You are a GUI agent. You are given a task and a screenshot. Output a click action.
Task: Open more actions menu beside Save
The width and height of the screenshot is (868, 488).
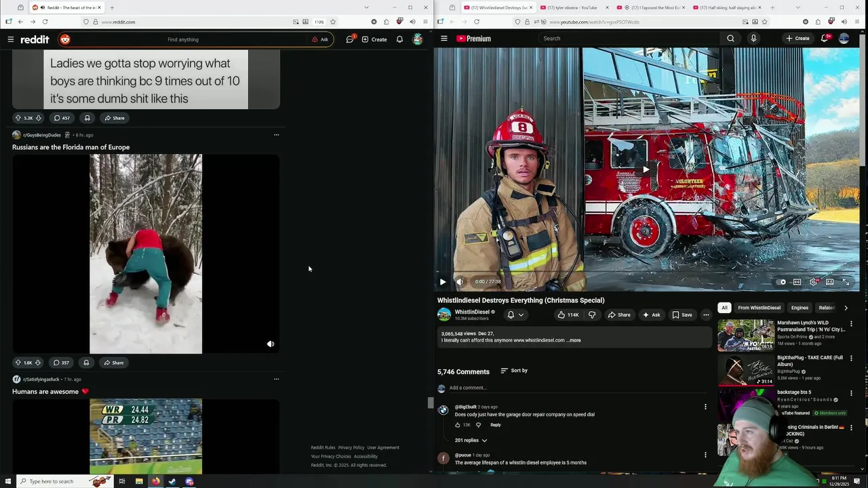tap(706, 314)
